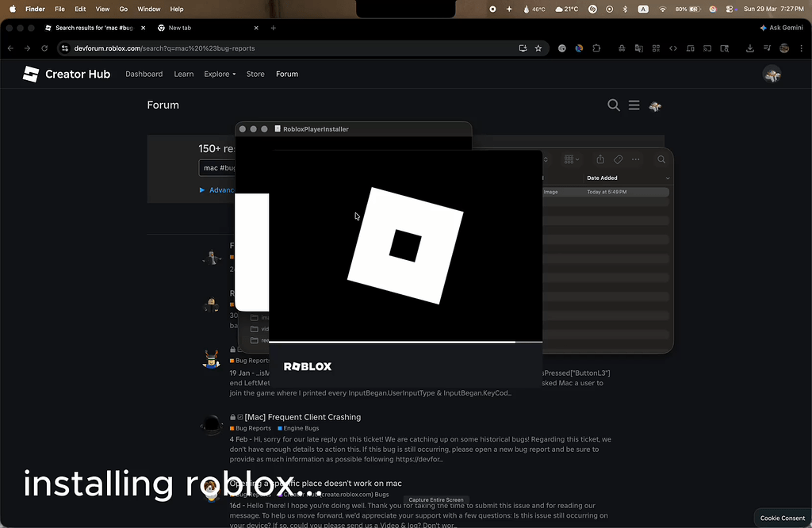Open Finder window tags icon
812x528 pixels.
click(x=618, y=159)
